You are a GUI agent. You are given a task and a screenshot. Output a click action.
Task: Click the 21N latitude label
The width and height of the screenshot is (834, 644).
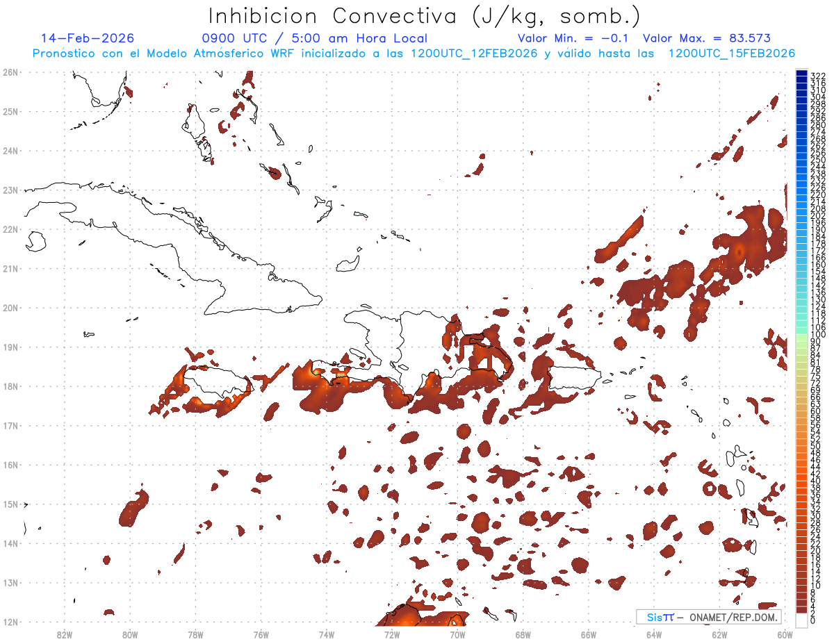click(x=10, y=268)
